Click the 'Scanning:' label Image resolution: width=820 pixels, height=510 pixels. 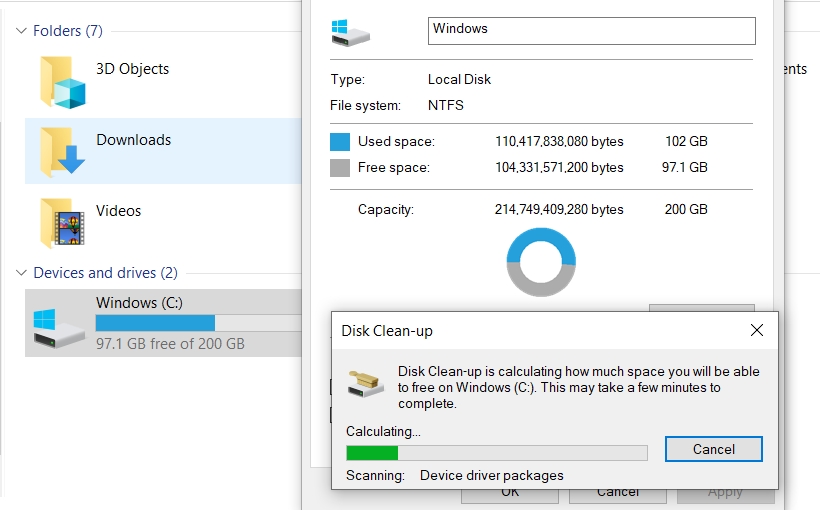pyautogui.click(x=375, y=475)
